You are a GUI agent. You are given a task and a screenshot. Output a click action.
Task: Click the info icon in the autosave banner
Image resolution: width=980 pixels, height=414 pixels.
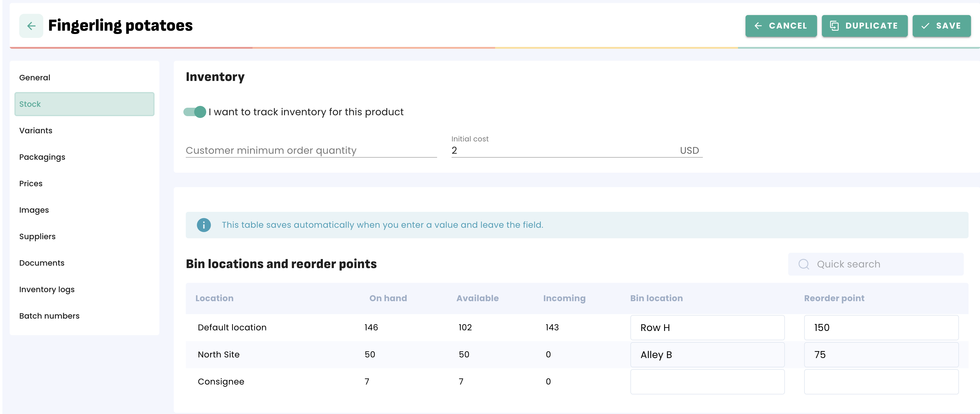tap(204, 225)
